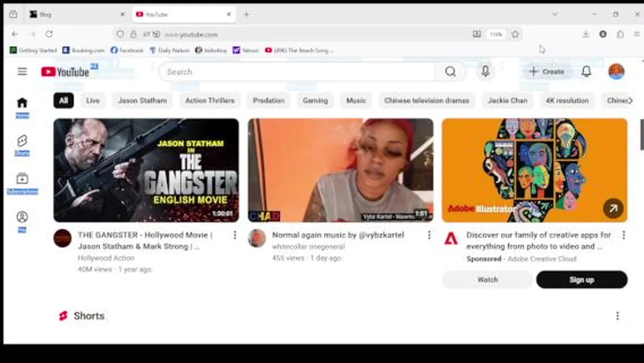Click the YouTube search input field
644x363 pixels.
pos(297,72)
